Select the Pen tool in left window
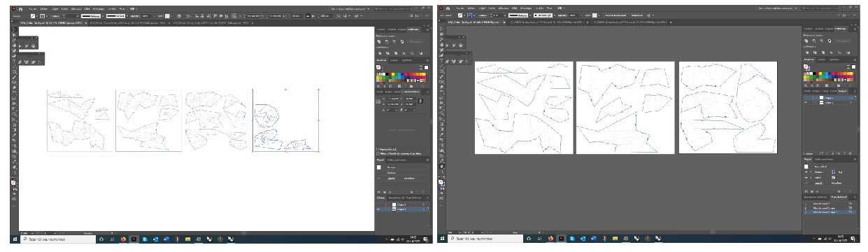This screenshot has width=868, height=252. tap(14, 51)
